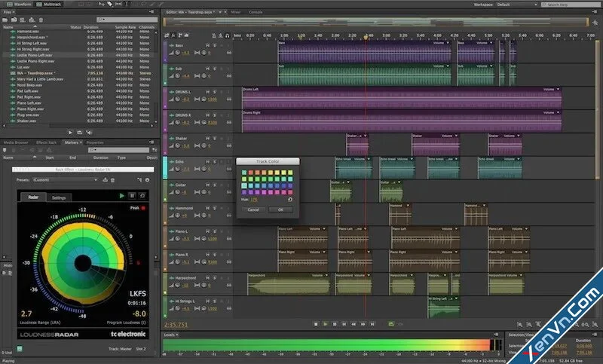603x364 pixels.
Task: Solo the DRUMS L track
Action: (215, 92)
